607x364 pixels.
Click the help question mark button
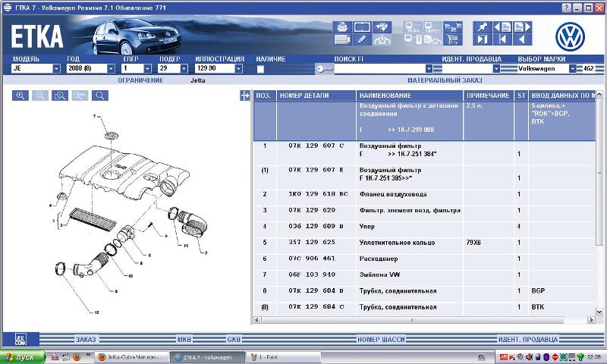click(x=566, y=8)
